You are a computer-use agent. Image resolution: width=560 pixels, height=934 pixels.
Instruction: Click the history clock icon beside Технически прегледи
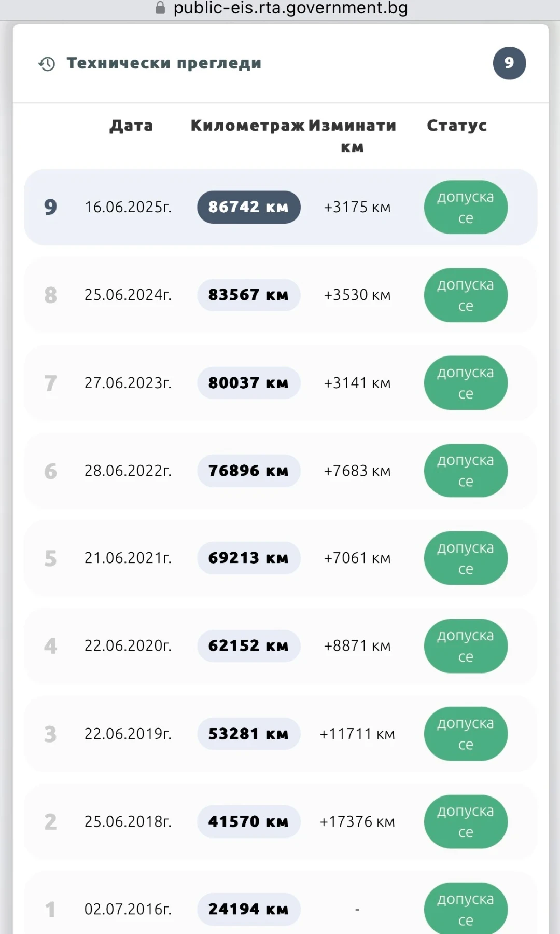point(47,64)
